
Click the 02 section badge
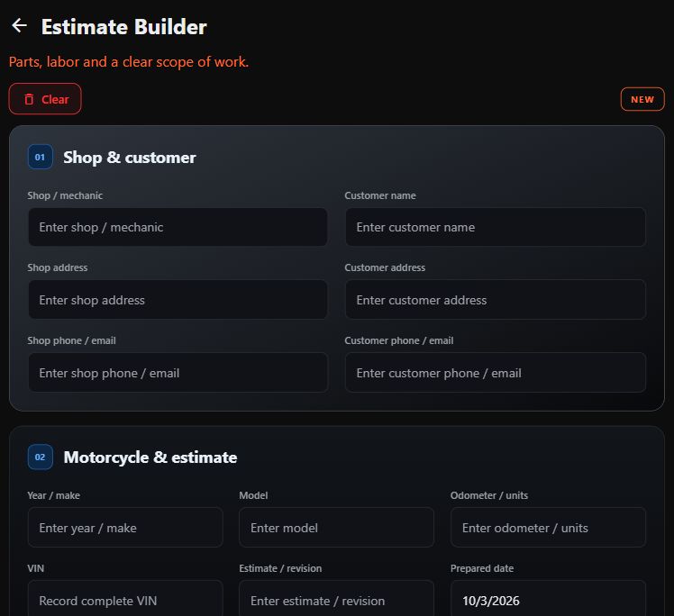40,457
